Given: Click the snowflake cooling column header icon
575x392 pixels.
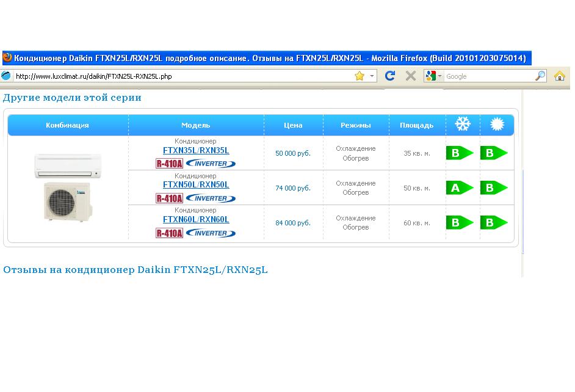Looking at the screenshot, I should [x=463, y=124].
